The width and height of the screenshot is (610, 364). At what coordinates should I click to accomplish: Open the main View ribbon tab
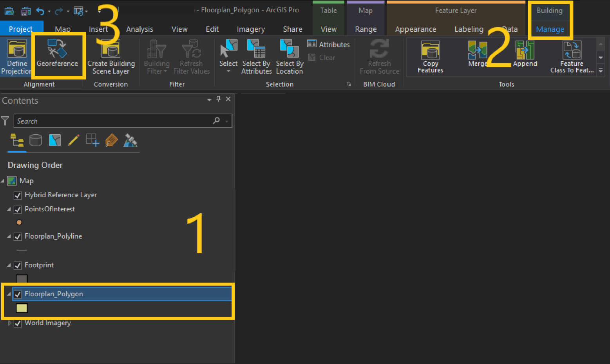click(179, 29)
